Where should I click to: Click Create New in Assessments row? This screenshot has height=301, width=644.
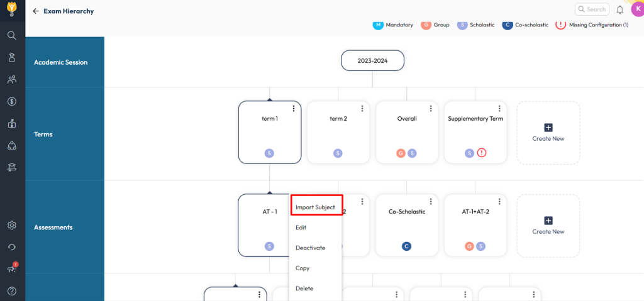pos(548,226)
